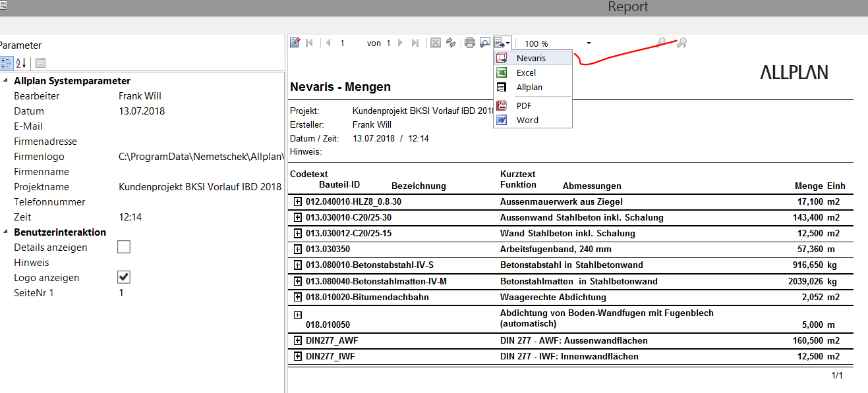Sort parameters alphabetically with A-Z icon
868x393 pixels.
(20, 63)
